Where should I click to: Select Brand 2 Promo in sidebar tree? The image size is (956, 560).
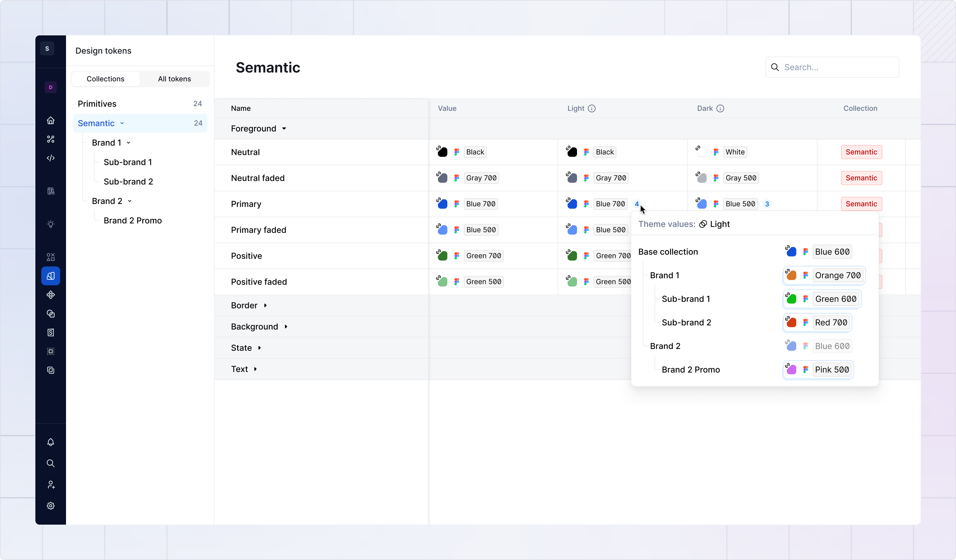point(133,220)
